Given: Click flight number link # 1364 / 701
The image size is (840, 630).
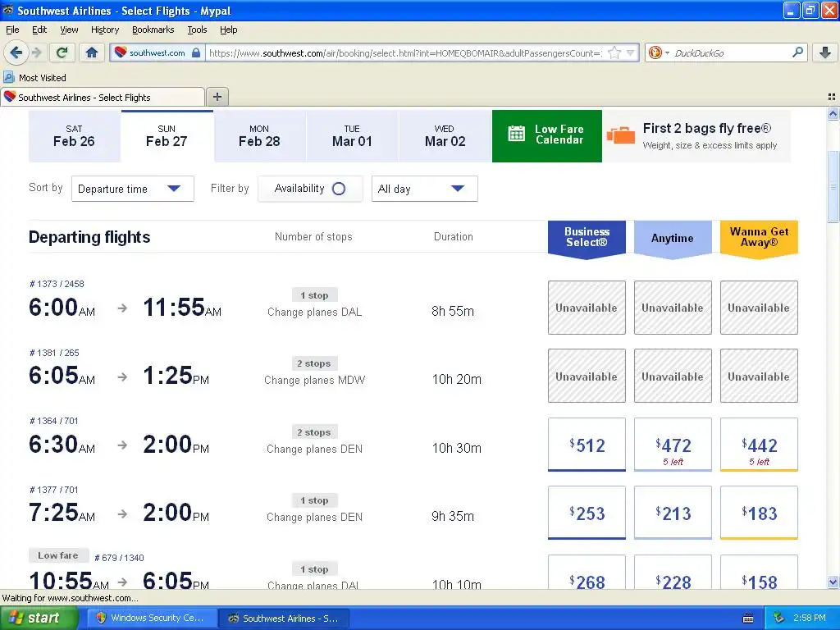Looking at the screenshot, I should click(x=53, y=421).
